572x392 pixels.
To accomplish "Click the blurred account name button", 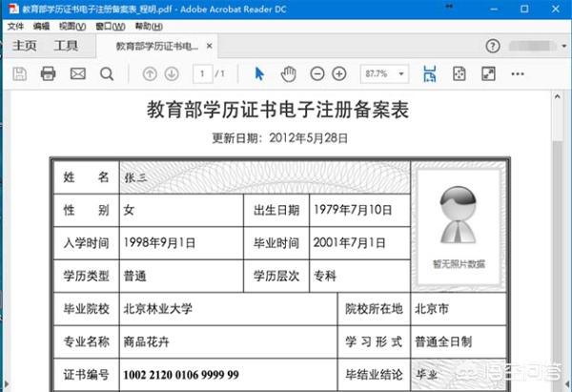I will tap(531, 46).
